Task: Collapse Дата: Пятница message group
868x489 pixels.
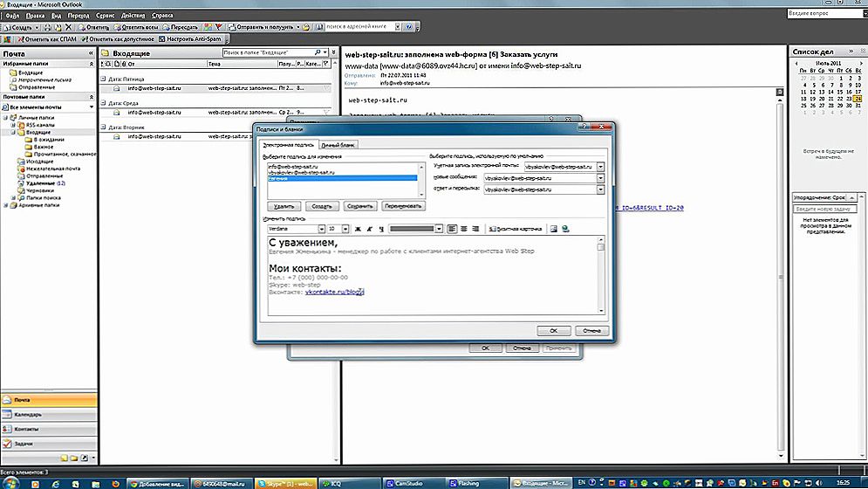Action: point(103,79)
